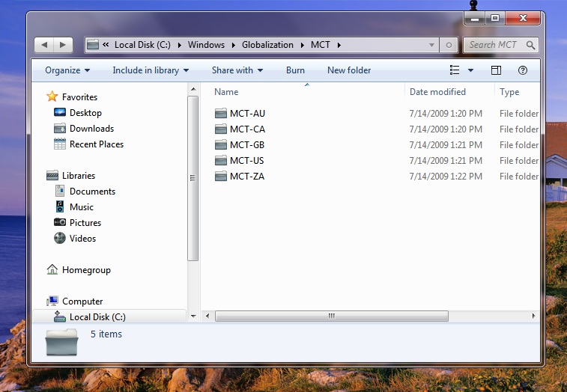
Task: Click the Music library icon
Action: coord(60,206)
